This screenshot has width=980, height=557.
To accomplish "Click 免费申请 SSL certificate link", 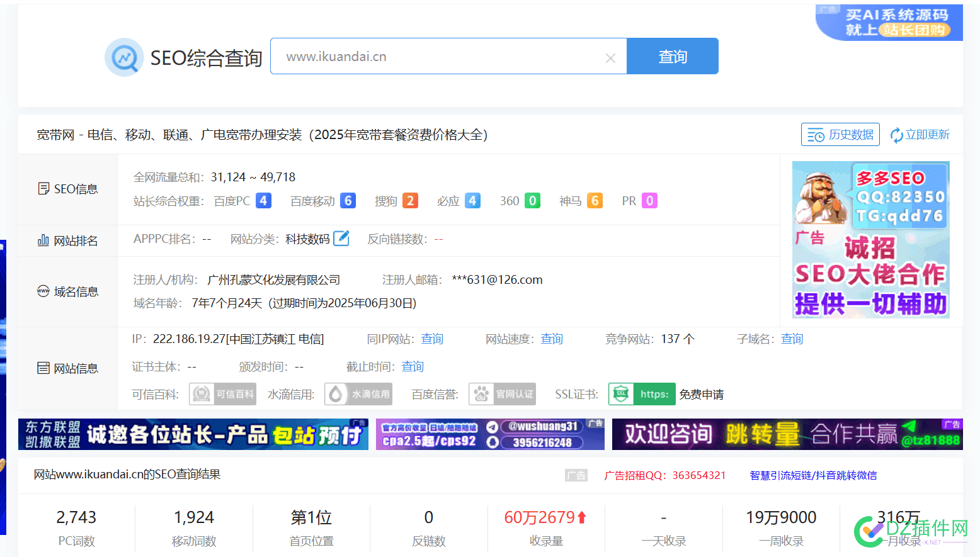I will (702, 394).
